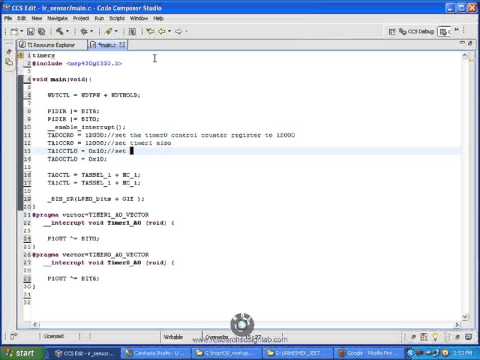Click the Build hammer icon
Image resolution: width=480 pixels, height=360 pixels.
[60, 31]
